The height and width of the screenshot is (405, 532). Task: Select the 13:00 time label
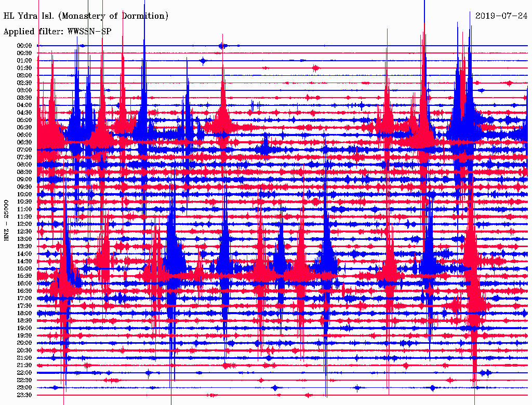tap(24, 239)
